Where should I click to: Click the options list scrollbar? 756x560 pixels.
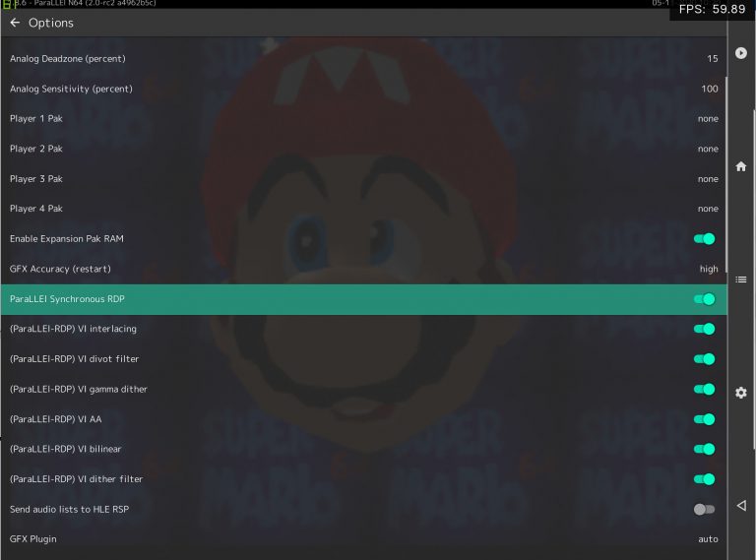[726, 173]
